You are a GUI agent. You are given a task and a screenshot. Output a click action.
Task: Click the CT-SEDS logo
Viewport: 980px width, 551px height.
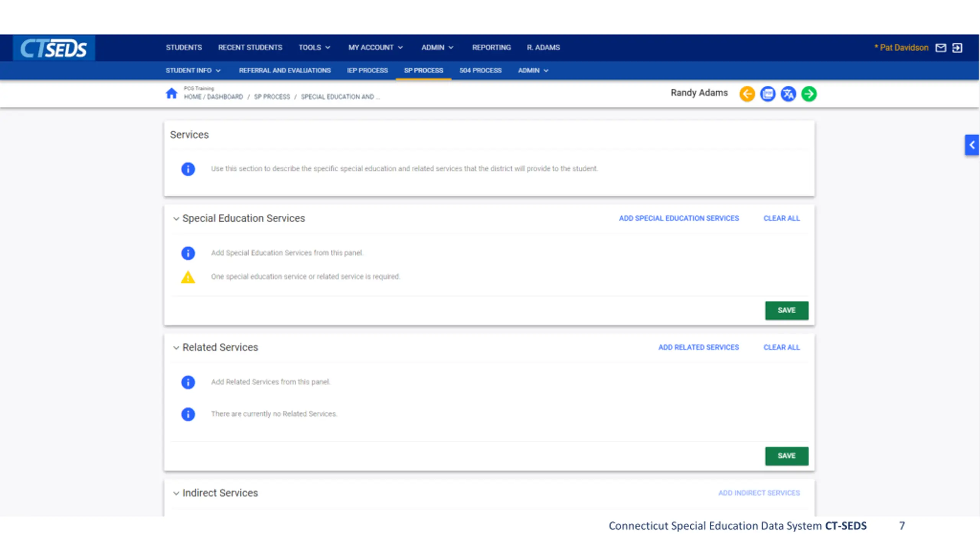point(54,48)
